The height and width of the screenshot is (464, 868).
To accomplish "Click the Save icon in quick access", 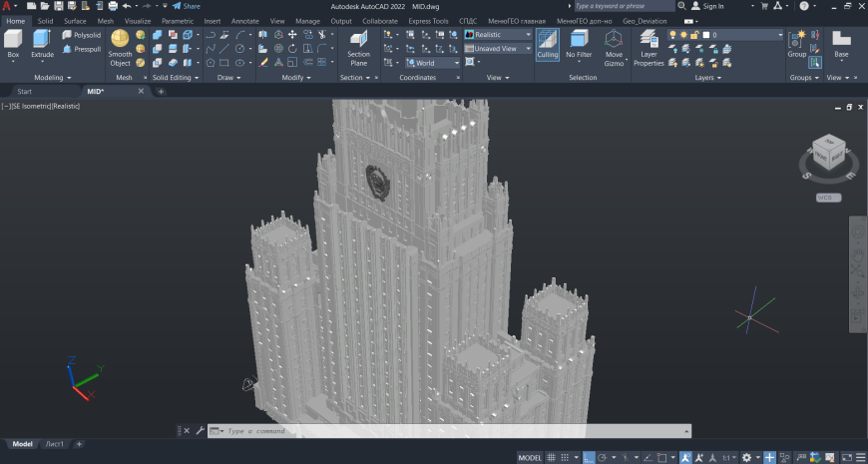I will pyautogui.click(x=58, y=6).
